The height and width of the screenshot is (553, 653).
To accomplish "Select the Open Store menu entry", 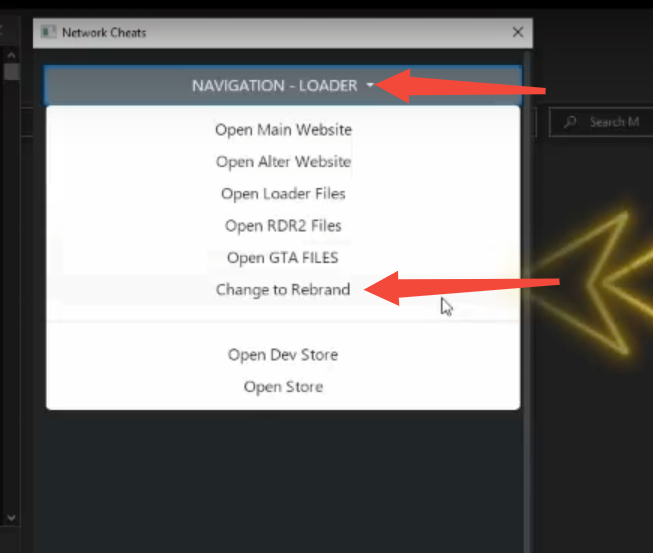I will [283, 387].
